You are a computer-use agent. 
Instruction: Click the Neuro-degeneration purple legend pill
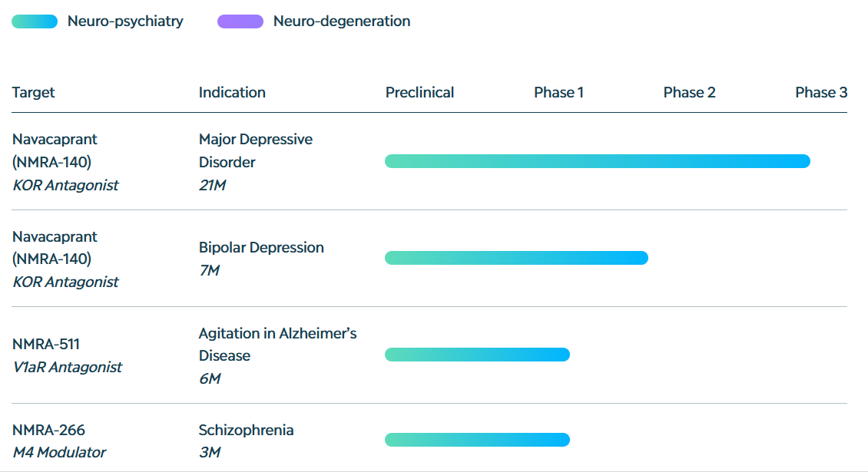tap(240, 21)
